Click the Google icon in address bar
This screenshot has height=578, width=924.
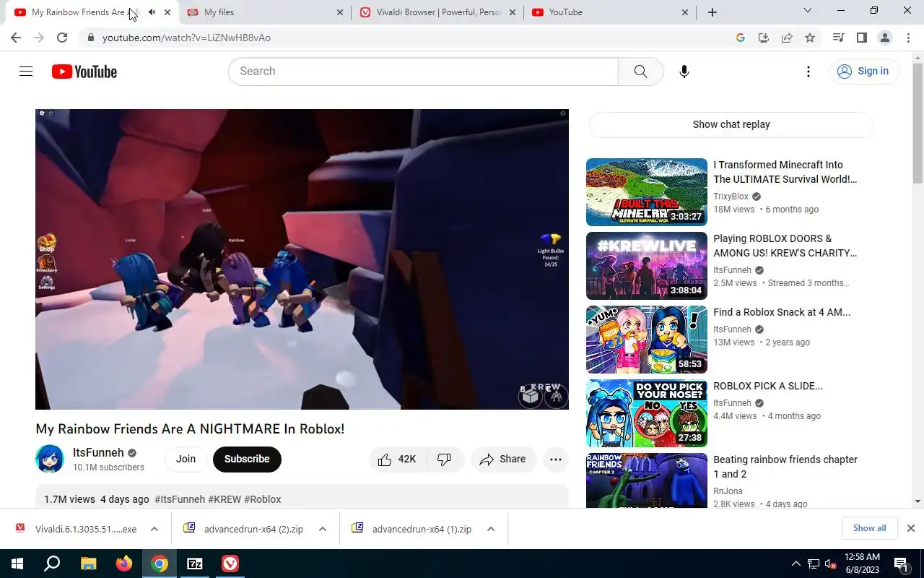[x=741, y=38]
